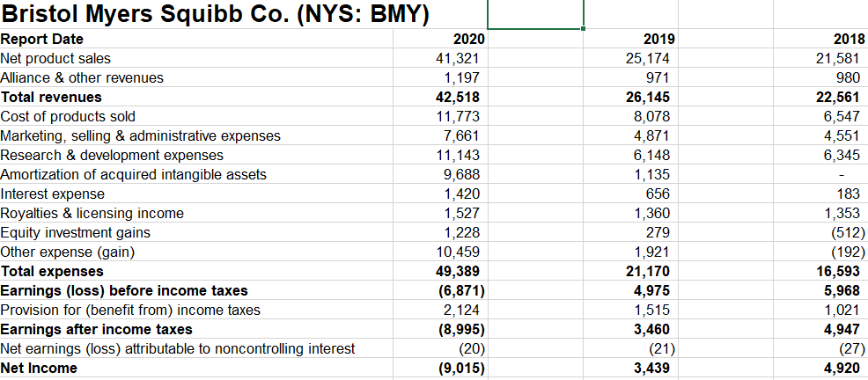This screenshot has width=868, height=380.
Task: Select Other expense value (192)
Action: tap(848, 252)
